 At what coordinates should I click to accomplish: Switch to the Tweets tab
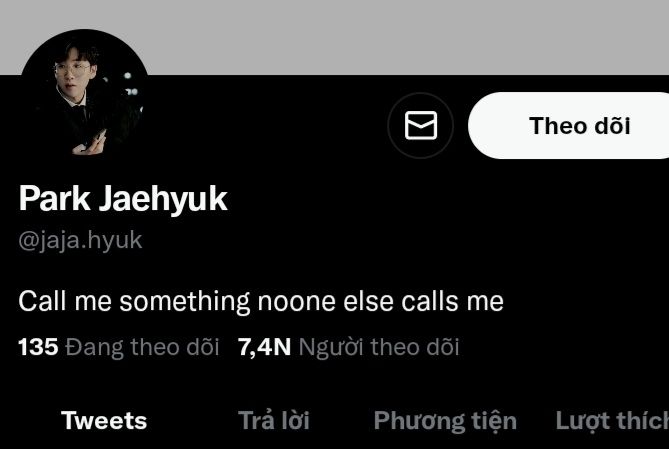click(x=104, y=421)
